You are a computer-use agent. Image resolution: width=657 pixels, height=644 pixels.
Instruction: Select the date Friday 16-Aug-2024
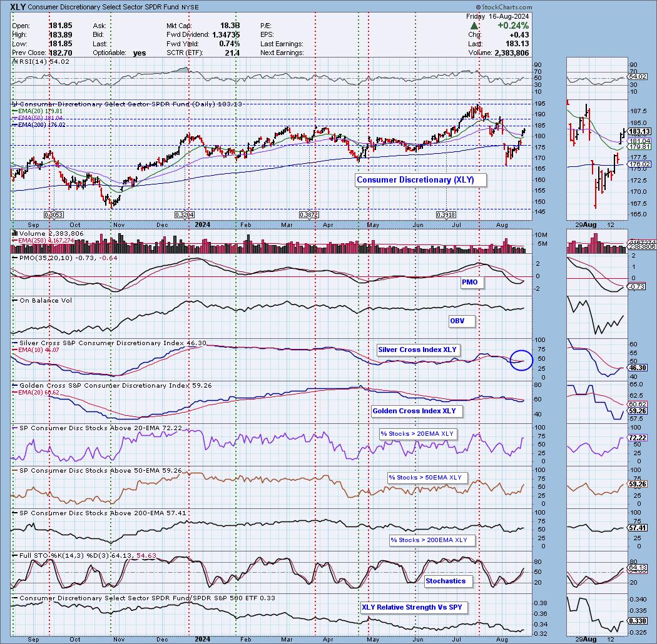click(497, 16)
